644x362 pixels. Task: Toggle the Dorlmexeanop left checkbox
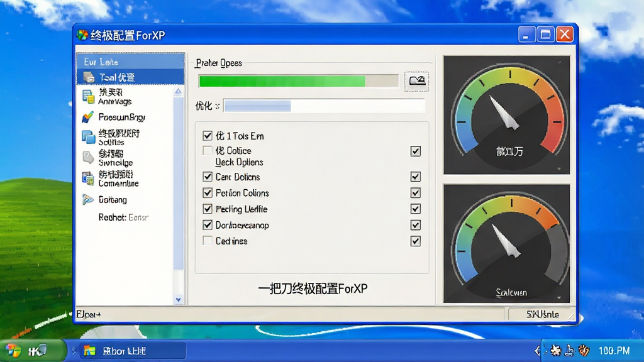tap(208, 225)
